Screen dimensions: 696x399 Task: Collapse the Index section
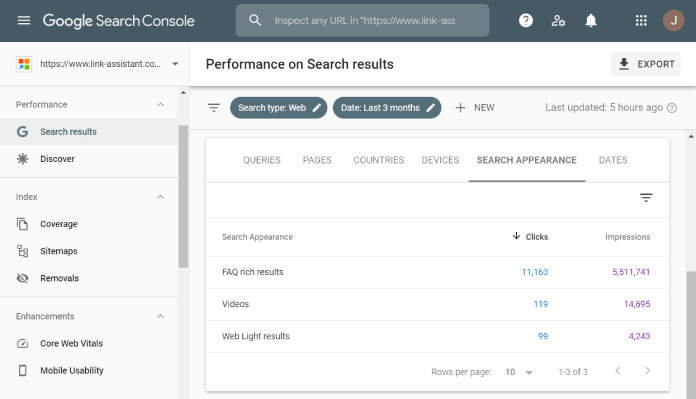click(x=161, y=197)
